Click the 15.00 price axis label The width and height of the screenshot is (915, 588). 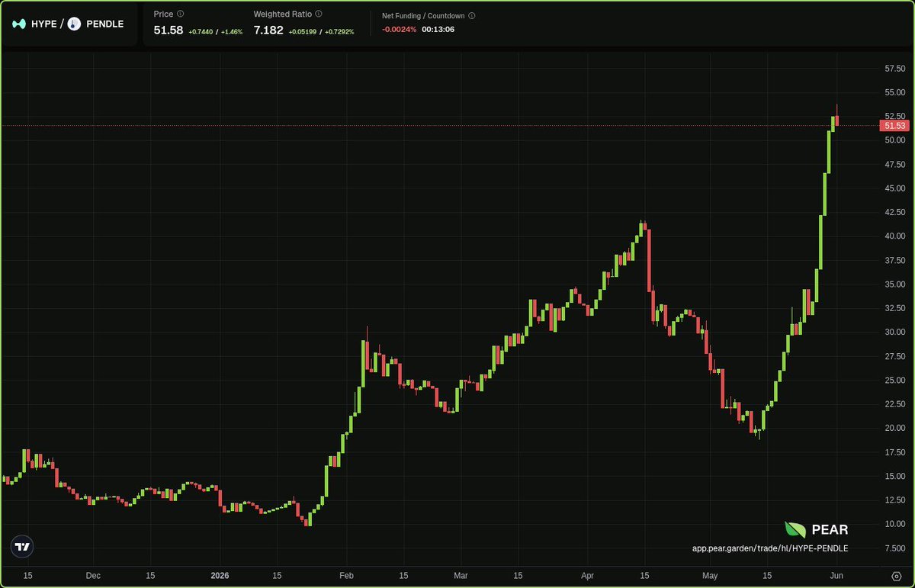[x=894, y=476]
